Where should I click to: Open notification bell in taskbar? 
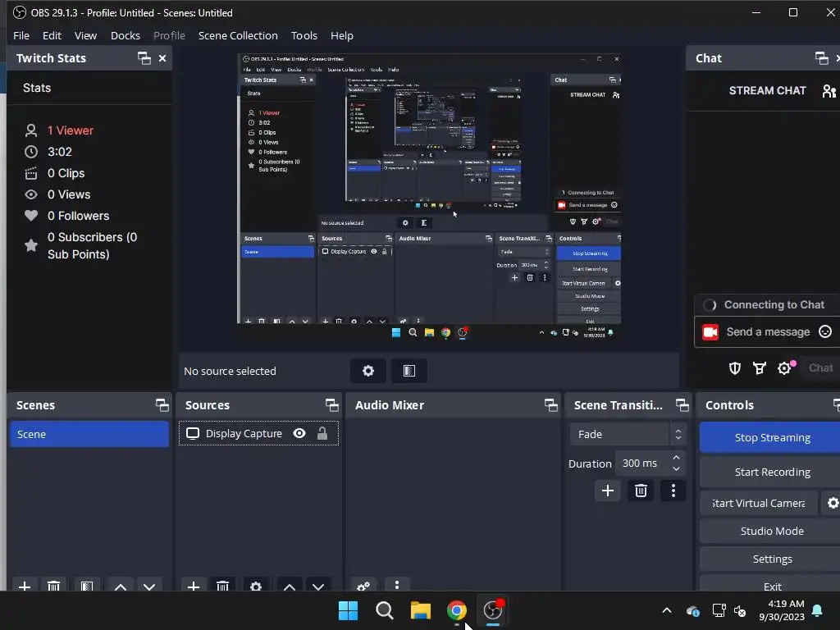818,610
